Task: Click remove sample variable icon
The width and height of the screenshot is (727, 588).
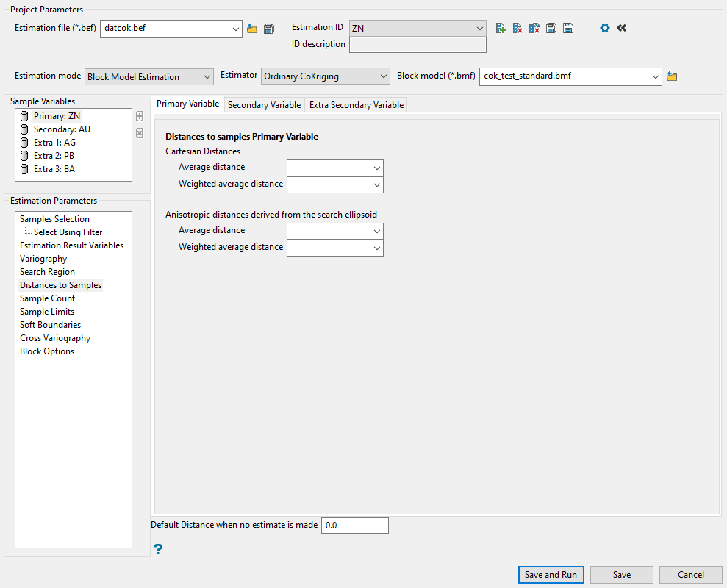Action: click(x=140, y=133)
